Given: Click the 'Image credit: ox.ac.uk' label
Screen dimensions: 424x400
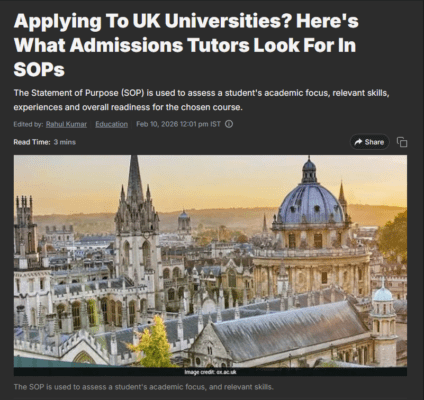Looking at the screenshot, I should [x=210, y=372].
